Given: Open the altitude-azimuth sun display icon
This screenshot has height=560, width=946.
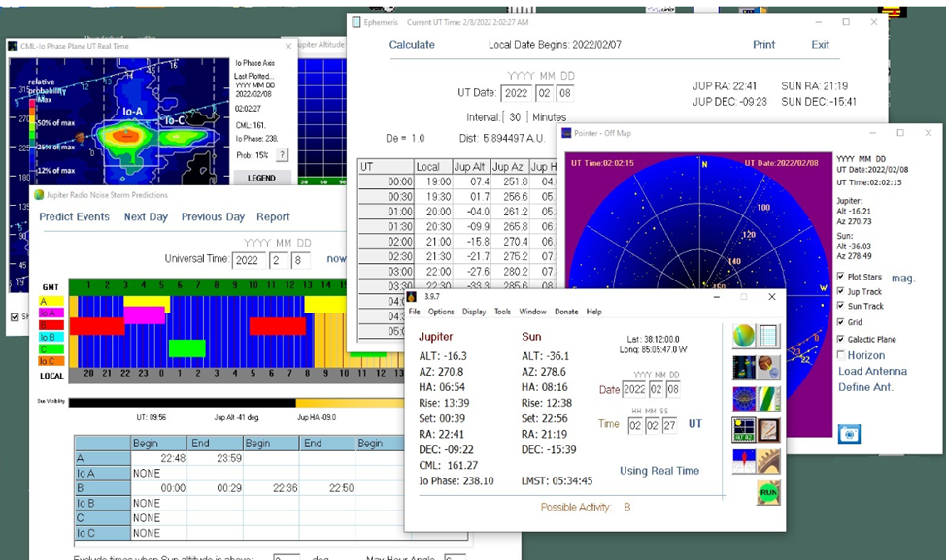Looking at the screenshot, I should click(x=744, y=430).
